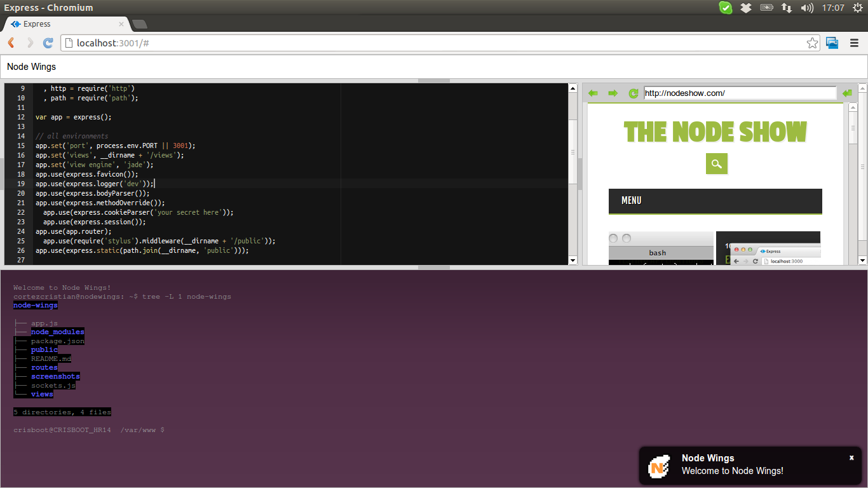Open the battery indicator in the top panel
The image size is (868, 488).
point(766,8)
